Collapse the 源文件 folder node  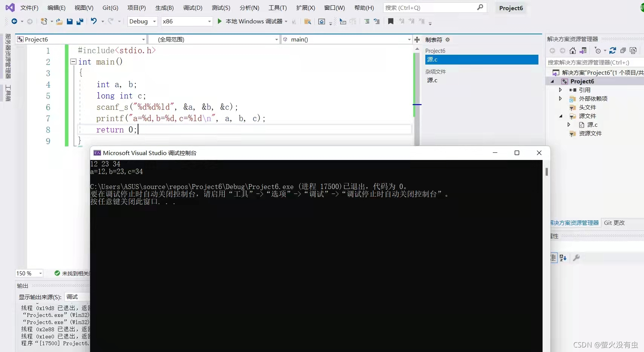[561, 116]
